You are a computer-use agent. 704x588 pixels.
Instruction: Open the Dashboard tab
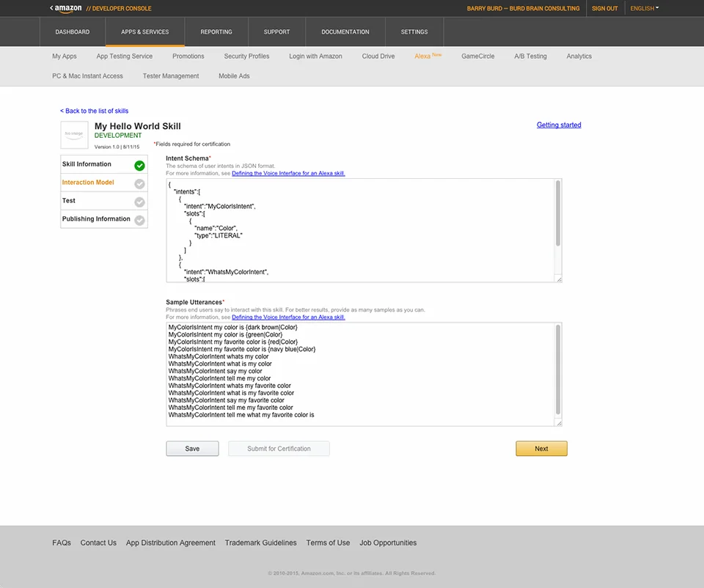[73, 32]
